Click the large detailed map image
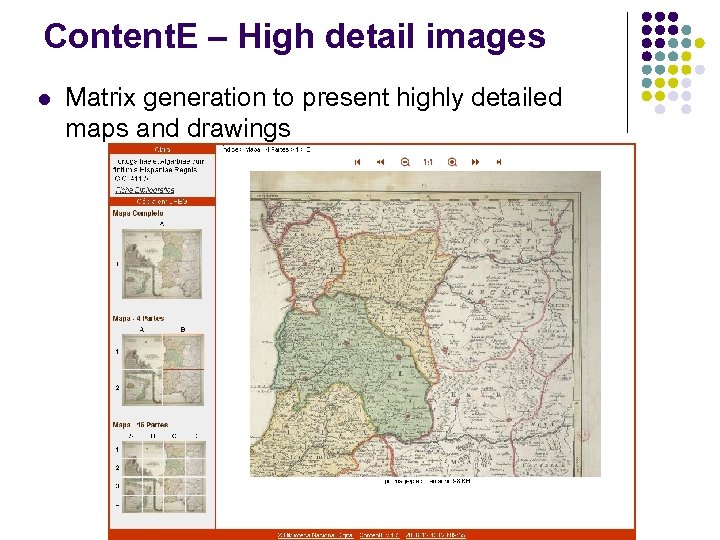The height and width of the screenshot is (540, 720). [x=425, y=324]
